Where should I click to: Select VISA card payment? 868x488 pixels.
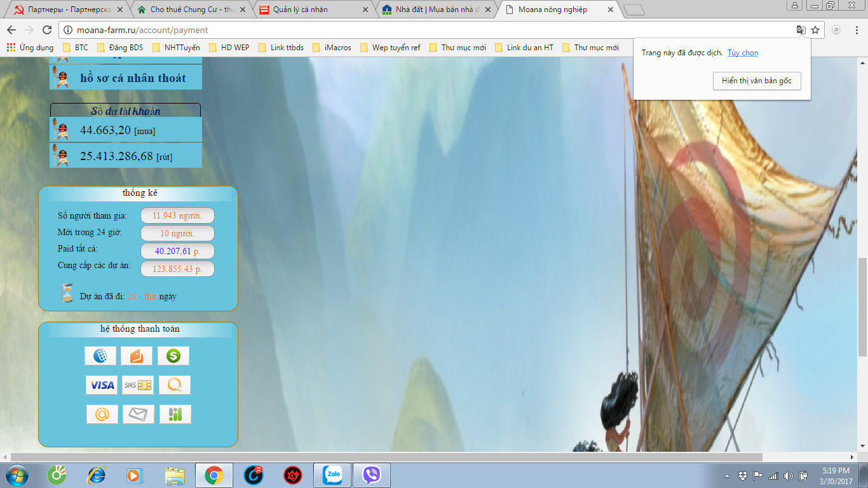[x=102, y=385]
